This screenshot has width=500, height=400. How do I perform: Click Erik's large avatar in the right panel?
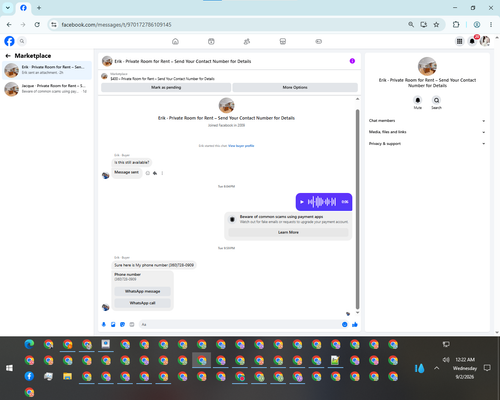tap(427, 66)
